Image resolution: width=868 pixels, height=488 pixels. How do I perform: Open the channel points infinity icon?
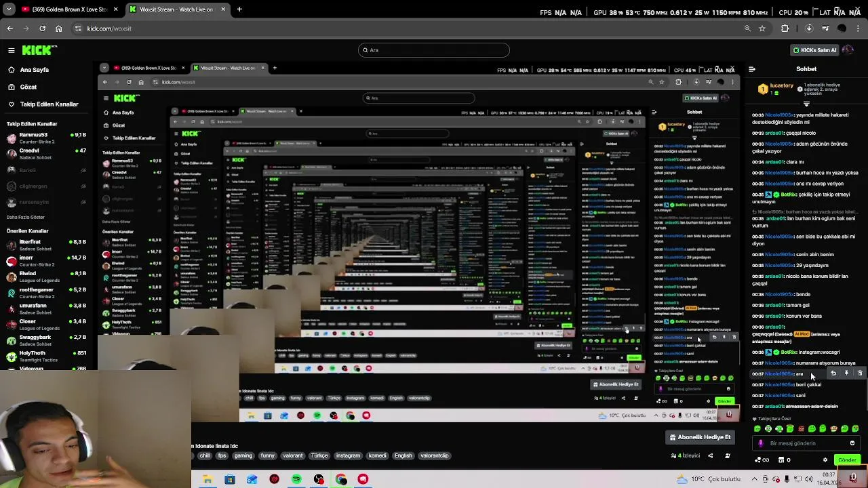click(762, 460)
